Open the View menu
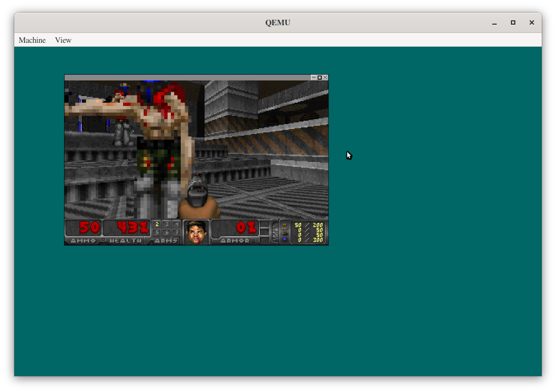The image size is (556, 392). point(63,40)
